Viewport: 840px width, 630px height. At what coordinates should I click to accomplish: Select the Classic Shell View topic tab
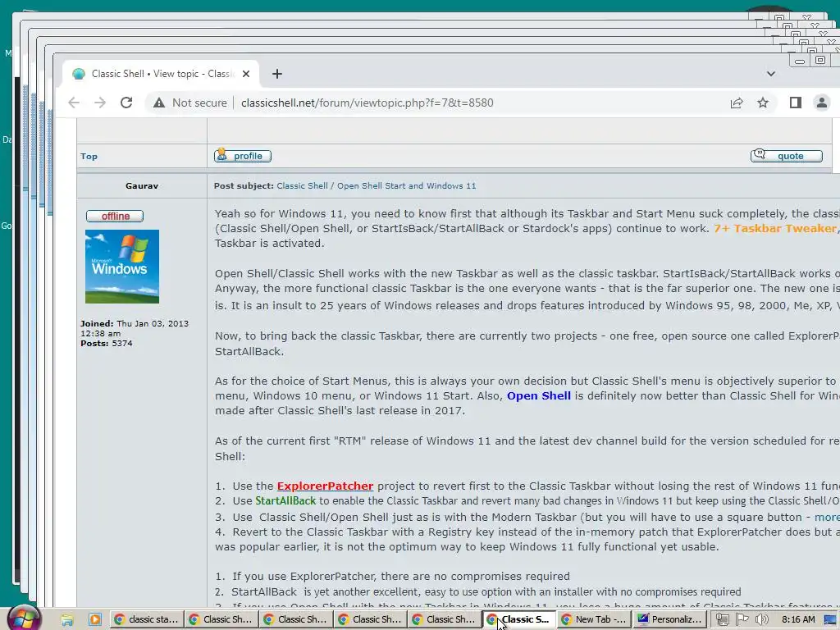[161, 74]
